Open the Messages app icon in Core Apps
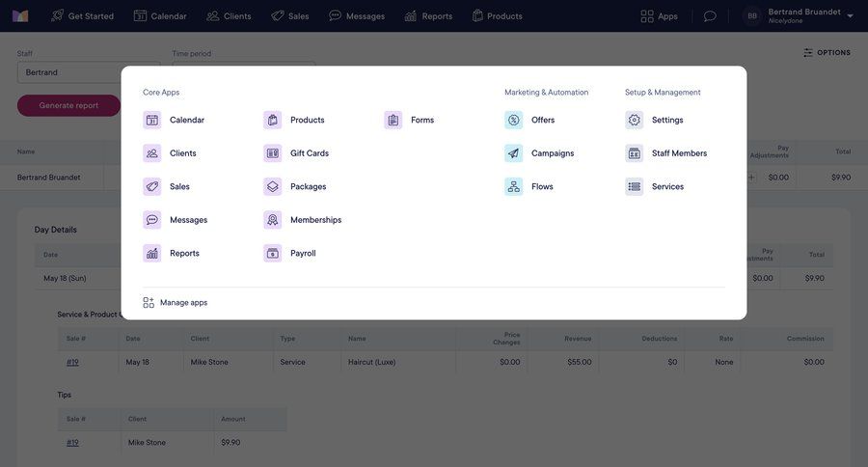The height and width of the screenshot is (467, 868). tap(152, 220)
